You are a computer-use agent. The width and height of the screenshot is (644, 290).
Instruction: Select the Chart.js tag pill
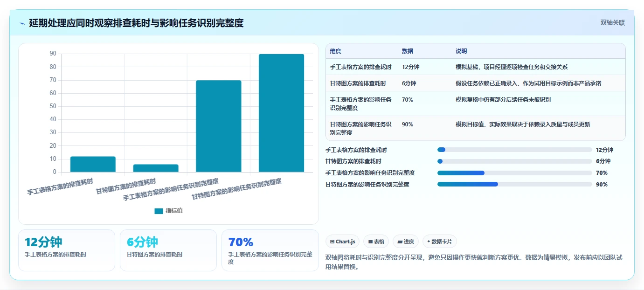click(343, 242)
